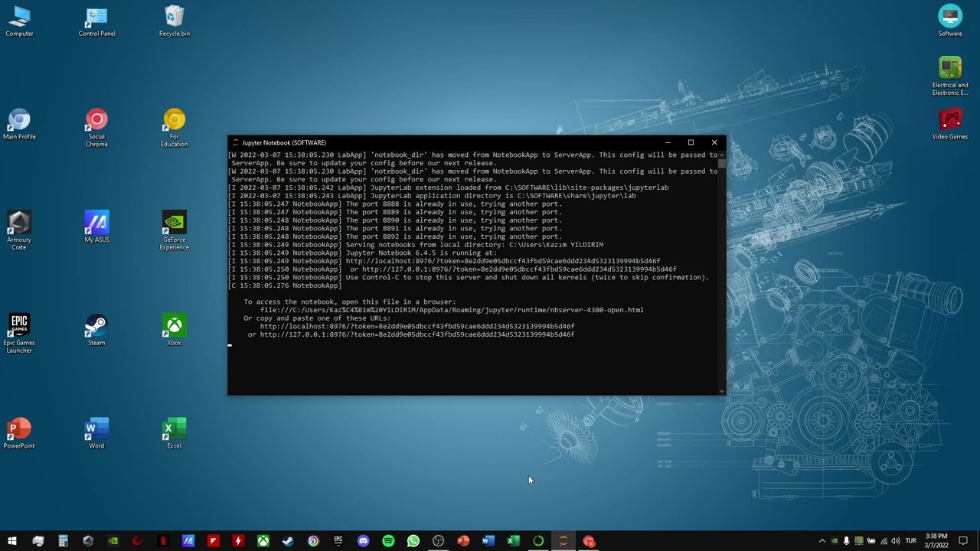
Task: Click the console vertical scrollbar thumb
Action: 721,164
